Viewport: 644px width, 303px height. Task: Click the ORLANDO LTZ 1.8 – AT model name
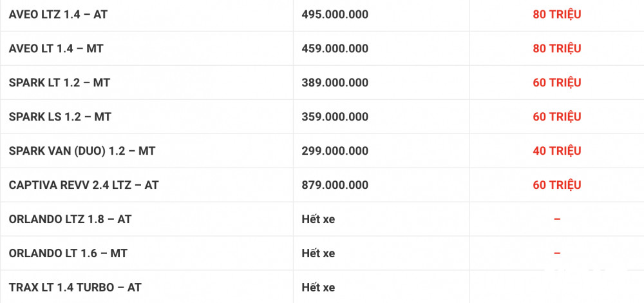point(70,219)
